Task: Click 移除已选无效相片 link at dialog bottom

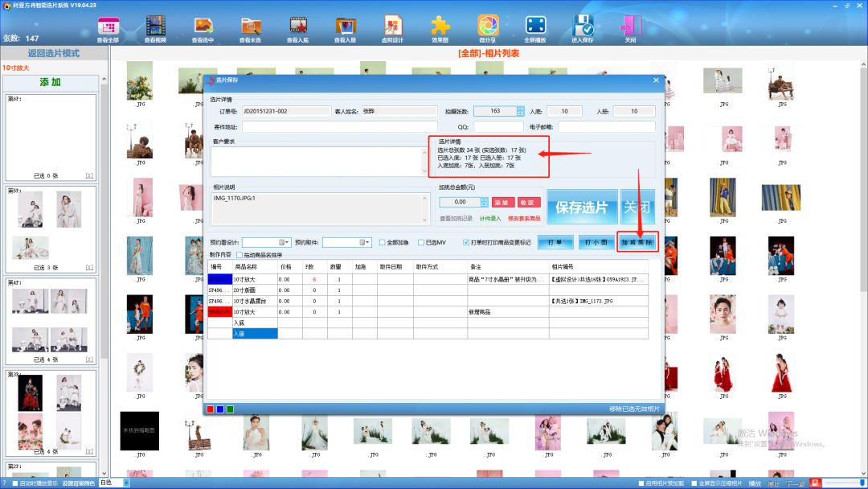Action: (x=634, y=409)
